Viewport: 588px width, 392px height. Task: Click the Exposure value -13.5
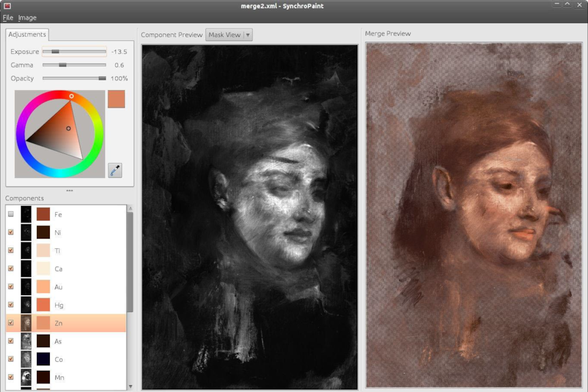(x=119, y=52)
